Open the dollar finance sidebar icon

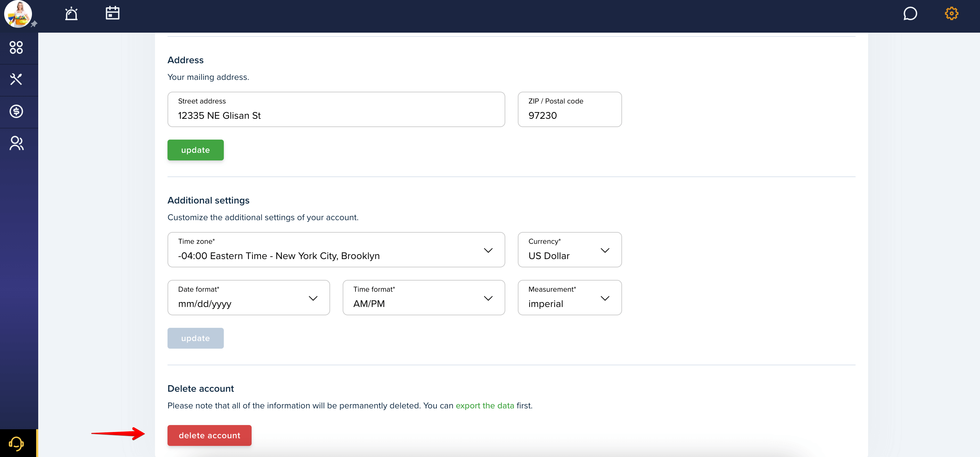click(x=16, y=111)
